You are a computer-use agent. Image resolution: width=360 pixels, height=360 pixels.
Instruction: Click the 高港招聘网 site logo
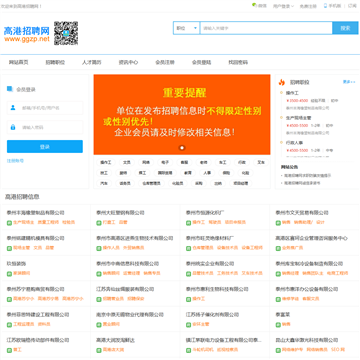[27, 34]
